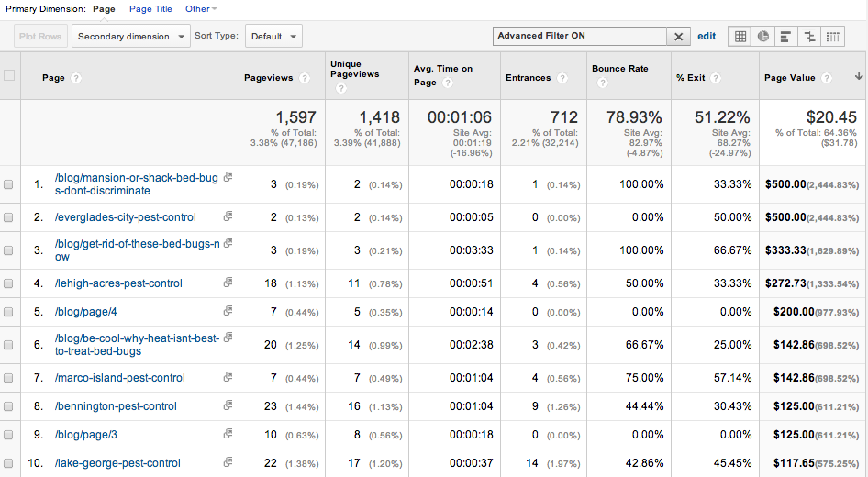This screenshot has width=868, height=477.
Task: Click the Page Value sort arrow
Action: click(x=858, y=77)
